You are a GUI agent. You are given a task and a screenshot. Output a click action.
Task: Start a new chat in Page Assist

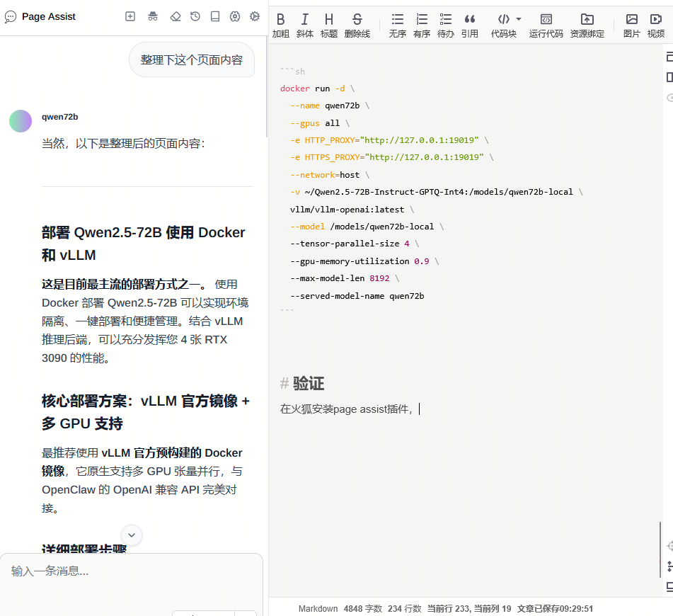(130, 16)
